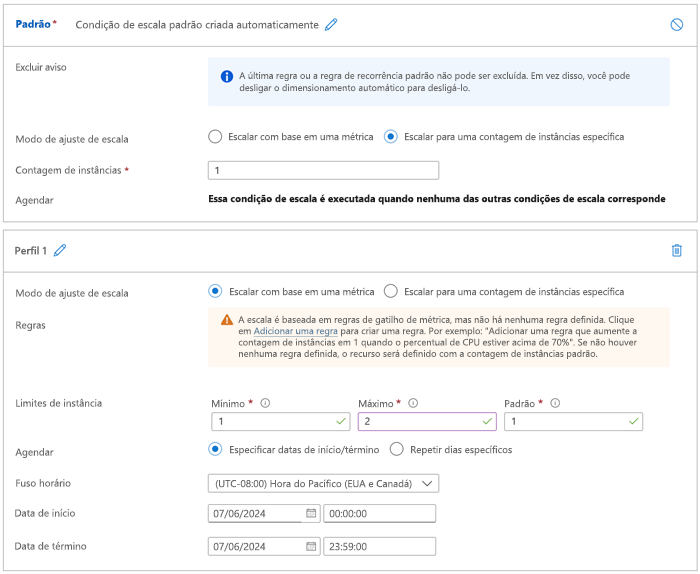Screen dimensions: 700x574
Task: Choose Repetir dias específicos schedule option
Action: (396, 449)
